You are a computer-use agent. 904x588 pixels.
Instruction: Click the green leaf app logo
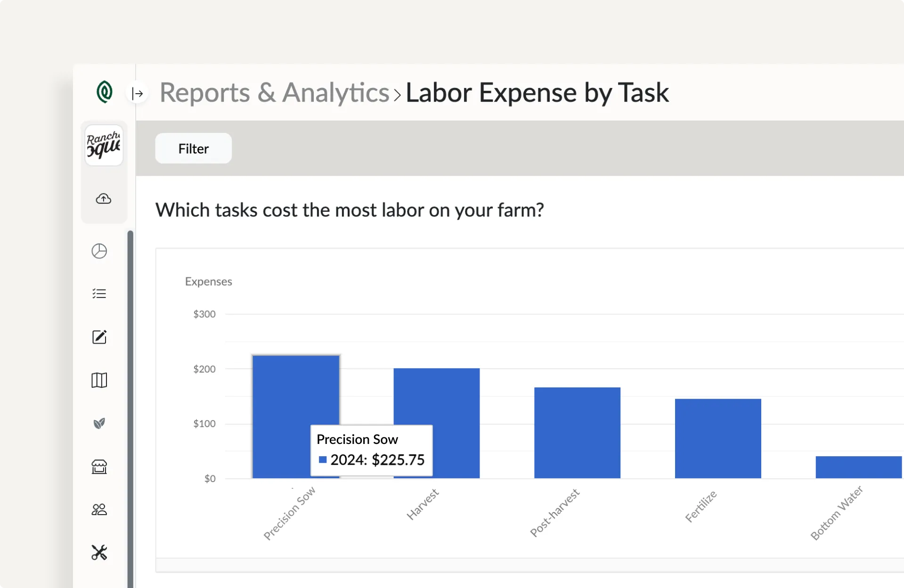[x=104, y=91]
